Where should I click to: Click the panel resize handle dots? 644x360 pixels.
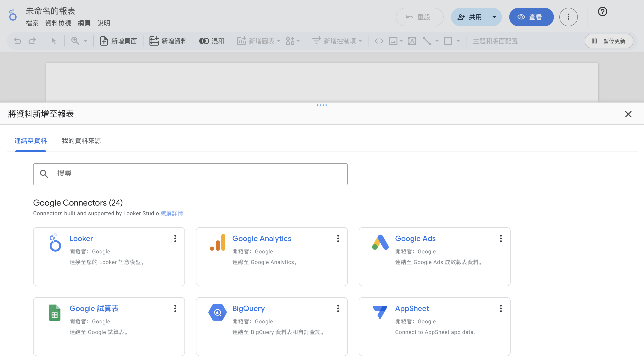pos(322,105)
